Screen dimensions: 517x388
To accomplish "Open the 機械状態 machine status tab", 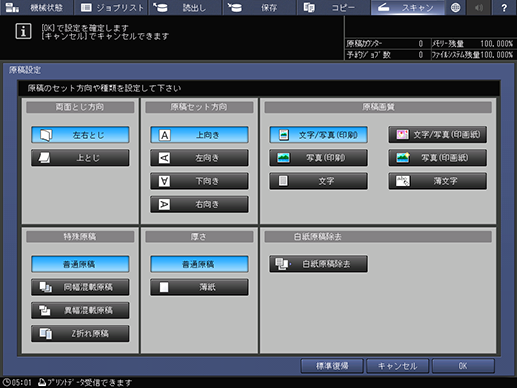I will (x=37, y=7).
